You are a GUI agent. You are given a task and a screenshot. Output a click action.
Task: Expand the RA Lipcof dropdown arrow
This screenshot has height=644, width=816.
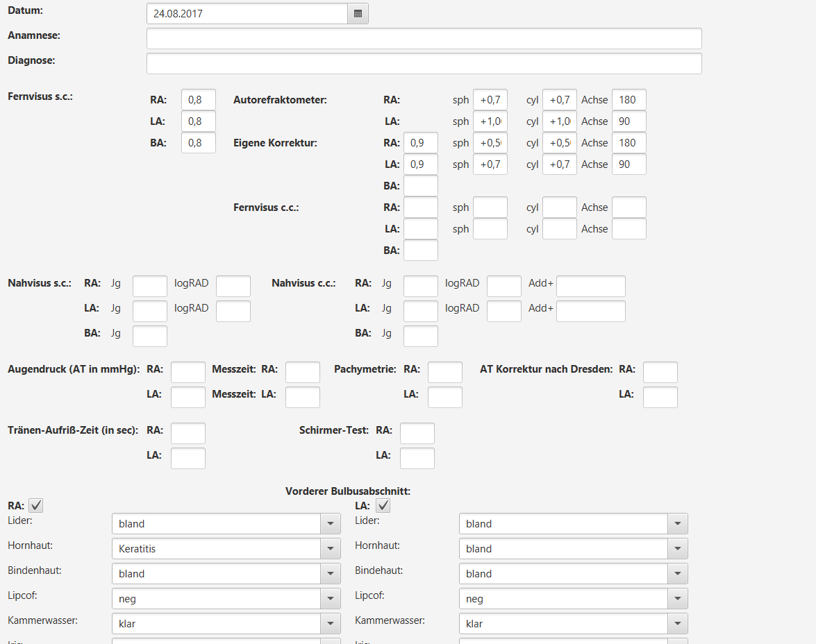[x=331, y=599]
